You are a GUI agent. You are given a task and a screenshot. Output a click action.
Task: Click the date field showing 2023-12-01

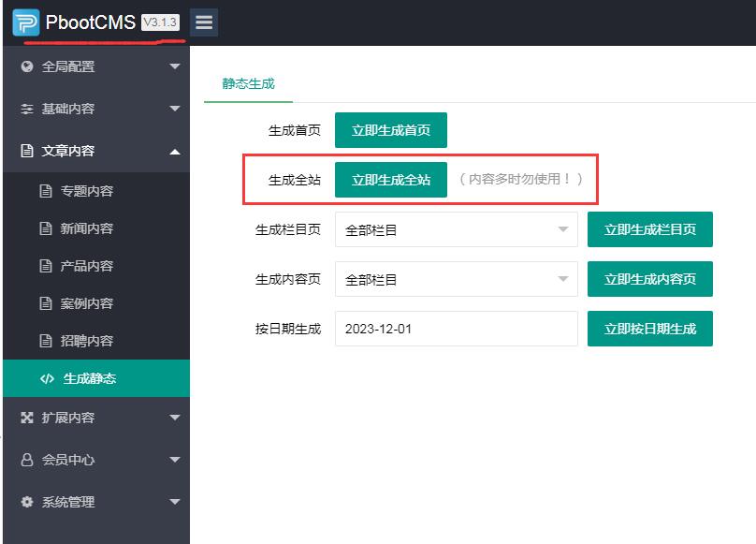(x=456, y=329)
